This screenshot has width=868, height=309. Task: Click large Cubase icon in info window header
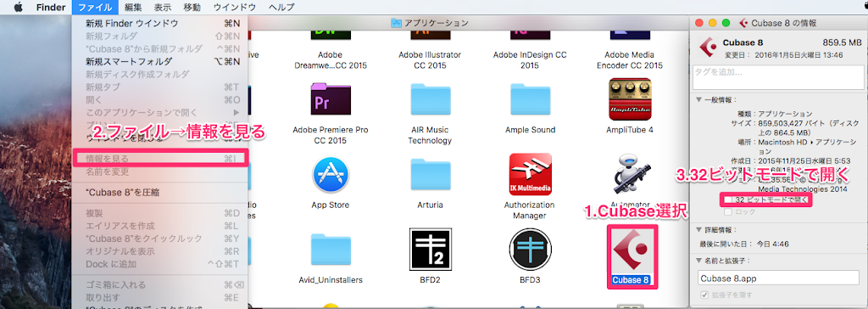click(x=708, y=48)
